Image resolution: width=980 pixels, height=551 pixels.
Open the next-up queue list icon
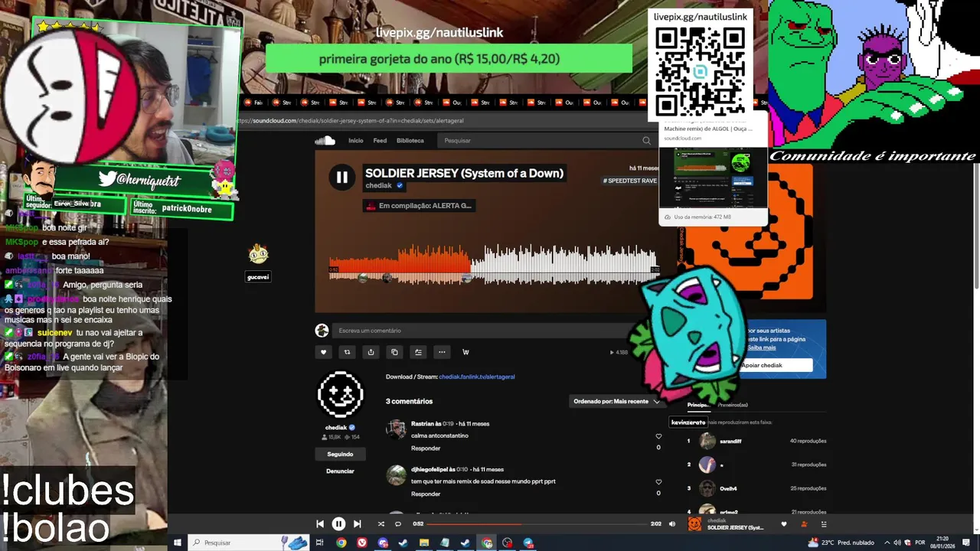[x=824, y=524]
